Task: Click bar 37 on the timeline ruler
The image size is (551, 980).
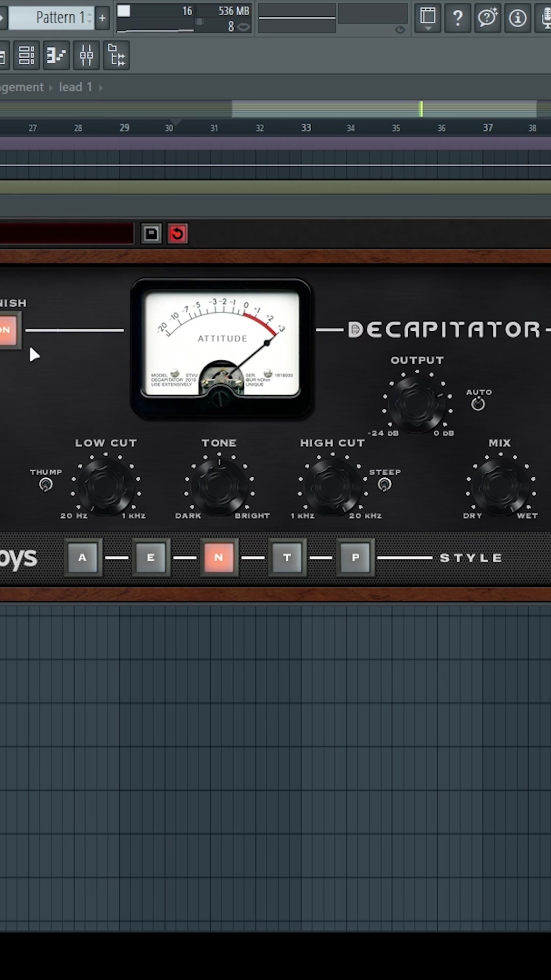Action: (x=488, y=128)
